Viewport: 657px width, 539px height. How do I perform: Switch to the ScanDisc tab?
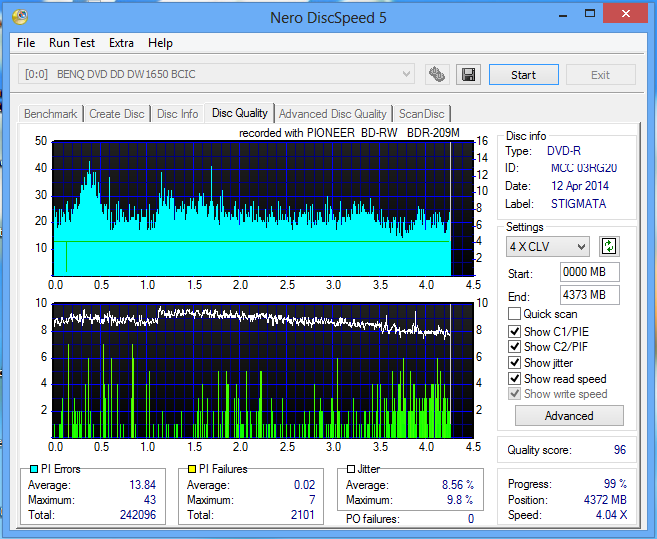(x=422, y=114)
